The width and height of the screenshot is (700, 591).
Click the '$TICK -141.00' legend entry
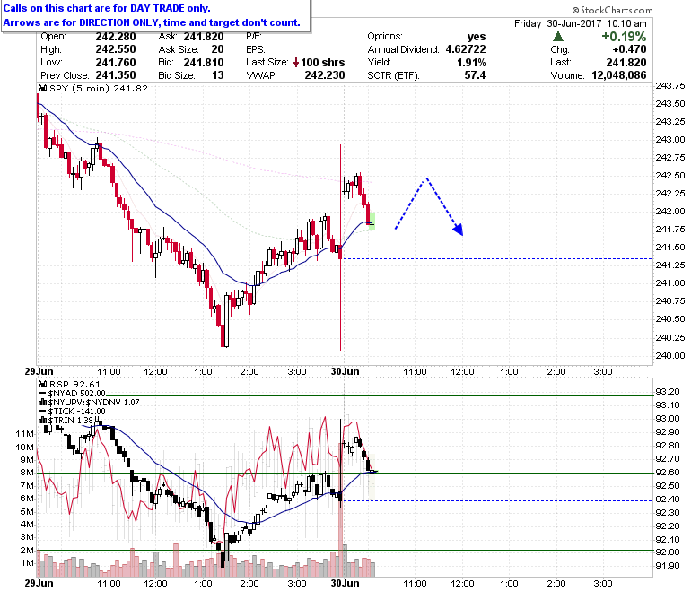click(77, 412)
